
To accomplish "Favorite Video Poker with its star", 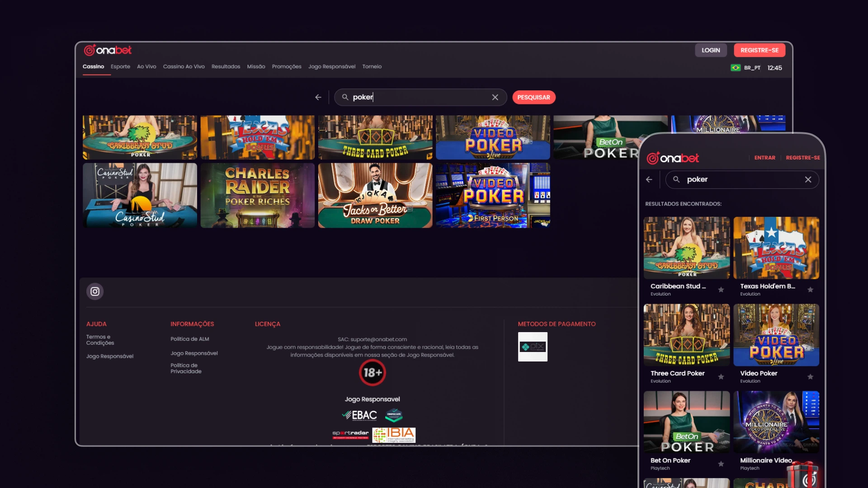I will click(811, 377).
